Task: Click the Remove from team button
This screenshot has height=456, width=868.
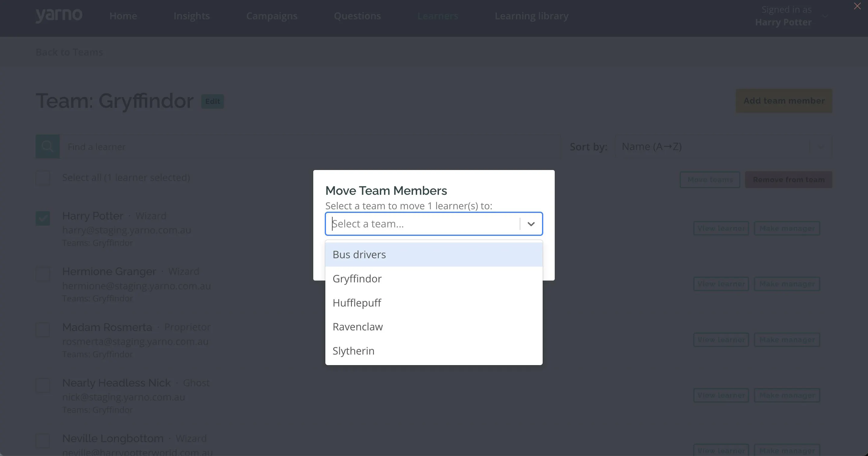Action: [x=789, y=179]
